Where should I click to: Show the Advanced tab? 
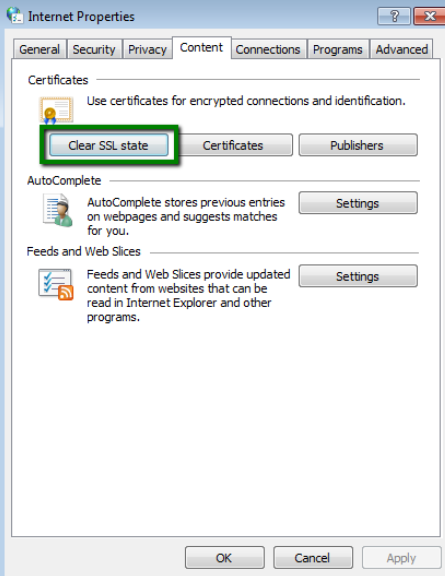click(402, 49)
